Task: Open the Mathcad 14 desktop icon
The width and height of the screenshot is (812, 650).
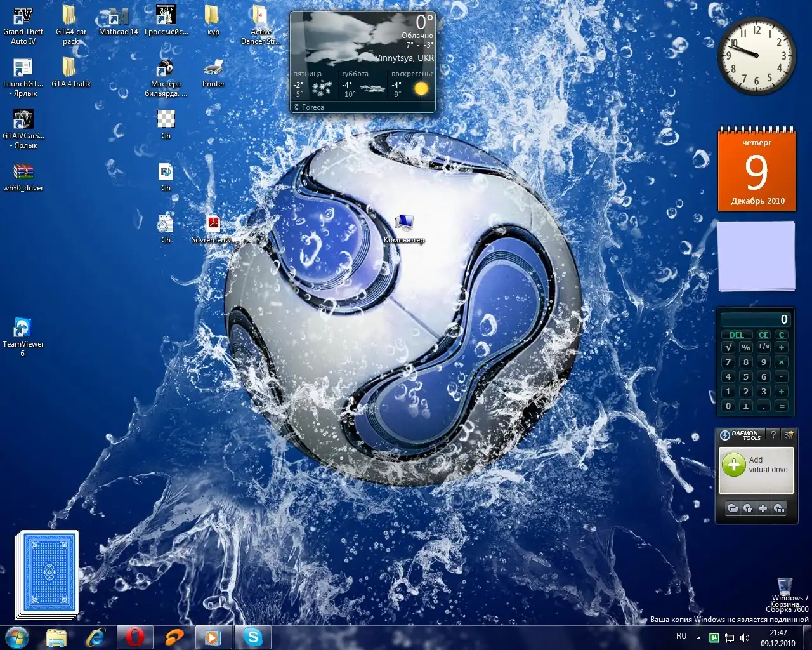Action: pyautogui.click(x=117, y=17)
